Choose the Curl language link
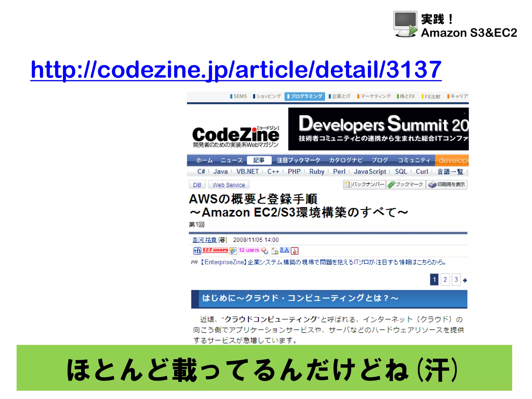This screenshot has width=532, height=399. [x=422, y=171]
